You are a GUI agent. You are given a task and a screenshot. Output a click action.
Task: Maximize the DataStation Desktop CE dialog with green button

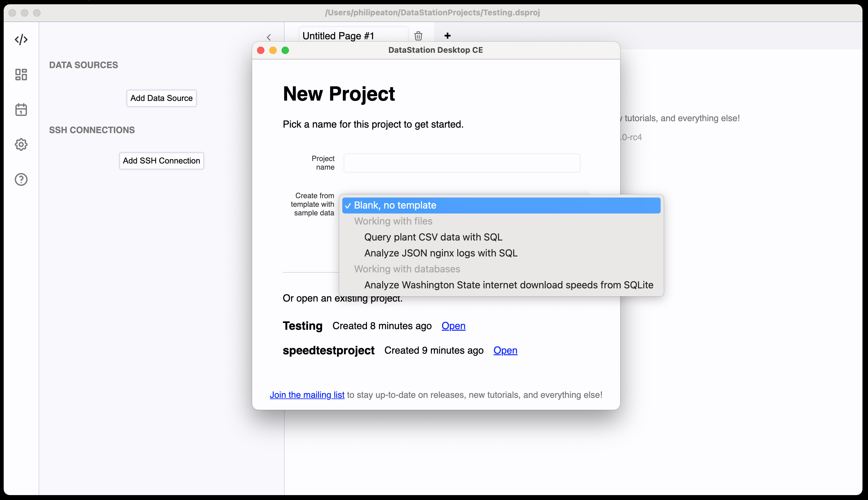pos(285,50)
